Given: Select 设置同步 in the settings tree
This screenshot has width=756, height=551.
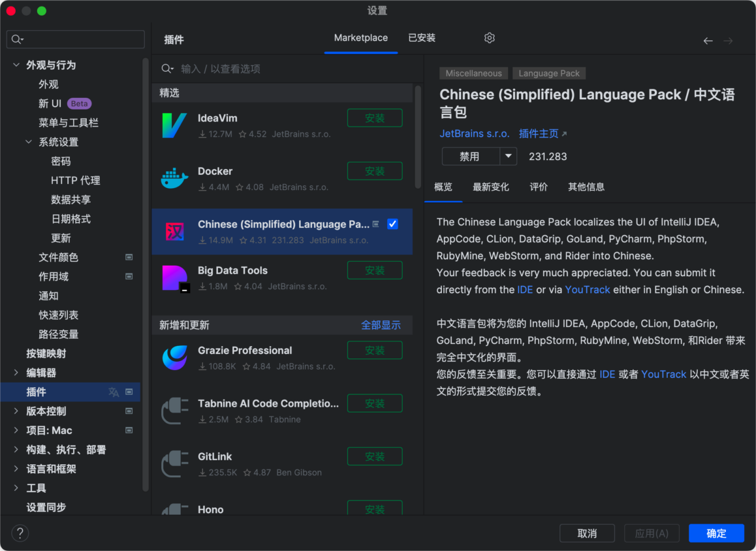Looking at the screenshot, I should click(46, 507).
